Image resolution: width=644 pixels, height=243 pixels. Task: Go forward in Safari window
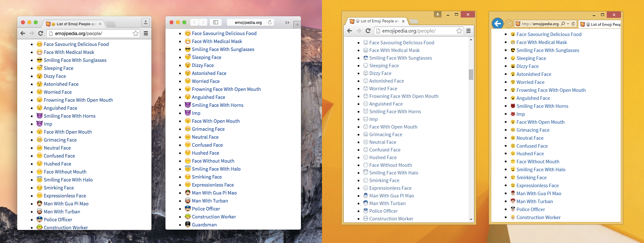[203, 22]
